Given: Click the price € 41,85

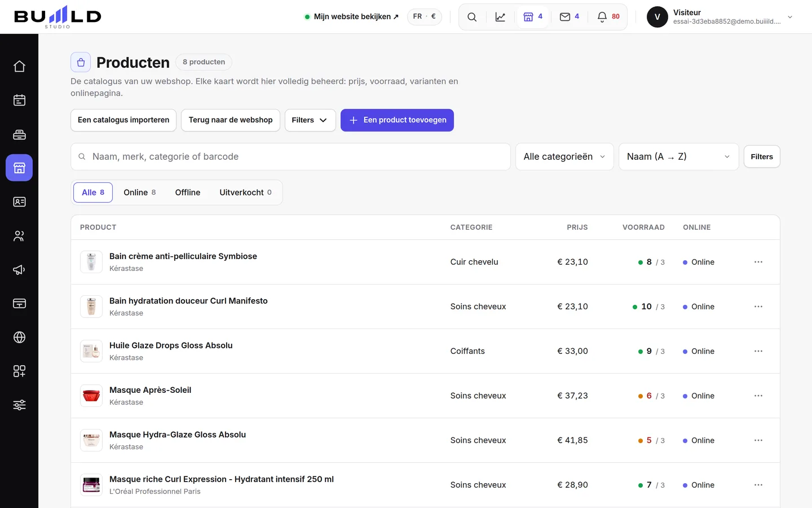Looking at the screenshot, I should coord(572,440).
